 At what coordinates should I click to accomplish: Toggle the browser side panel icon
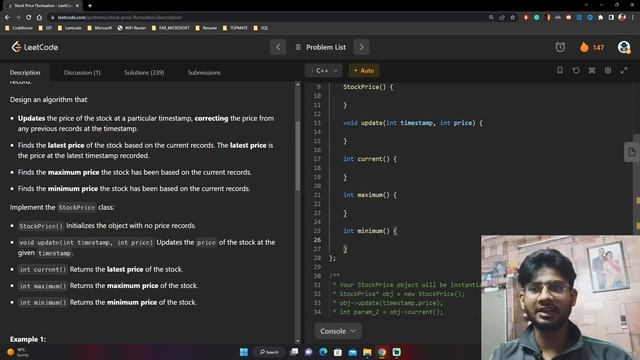[611, 17]
